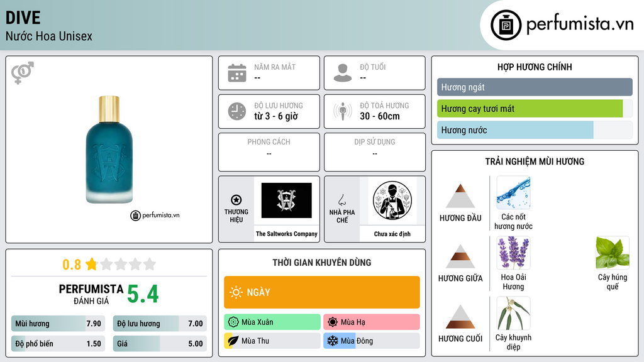Viewport: 644px width, 362px height.
Task: Click the Hương đầu pyramid icon
Action: tap(460, 196)
